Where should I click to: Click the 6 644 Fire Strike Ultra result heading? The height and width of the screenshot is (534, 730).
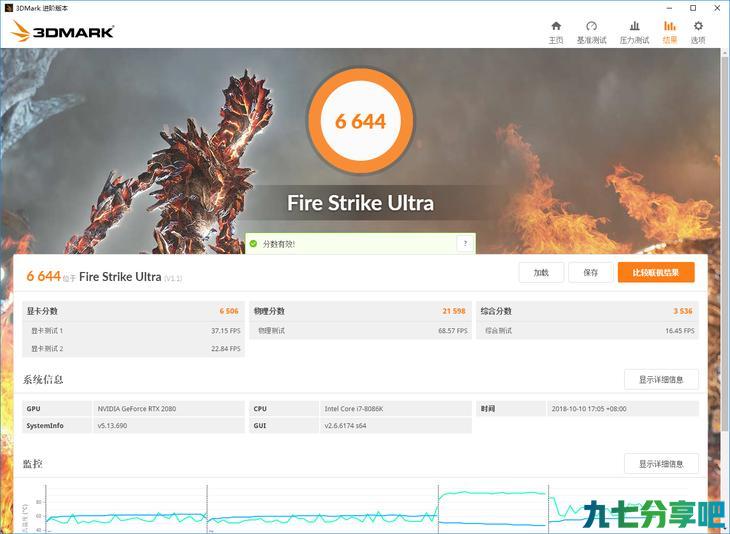tap(104, 277)
